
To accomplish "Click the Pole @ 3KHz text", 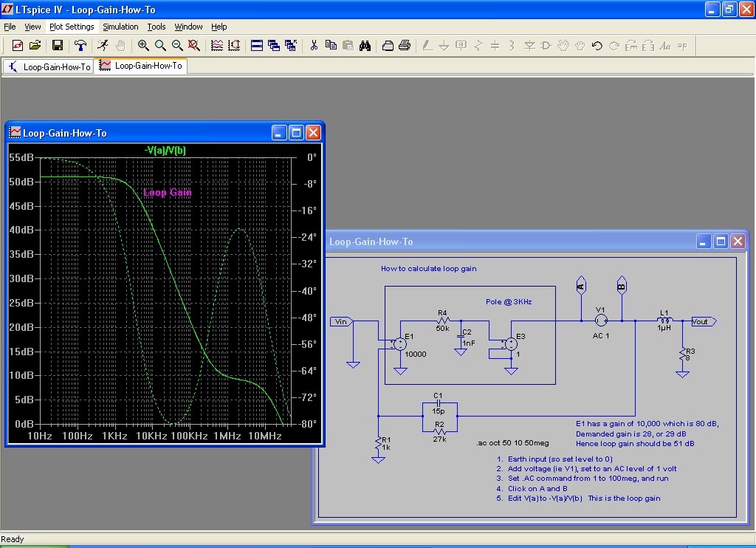I will pyautogui.click(x=509, y=301).
